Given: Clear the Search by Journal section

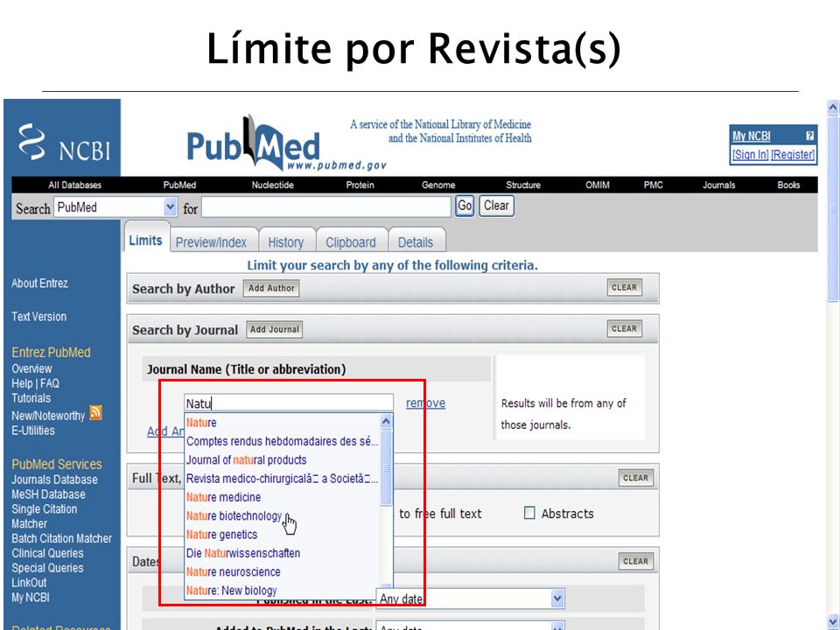Looking at the screenshot, I should pyautogui.click(x=624, y=329).
